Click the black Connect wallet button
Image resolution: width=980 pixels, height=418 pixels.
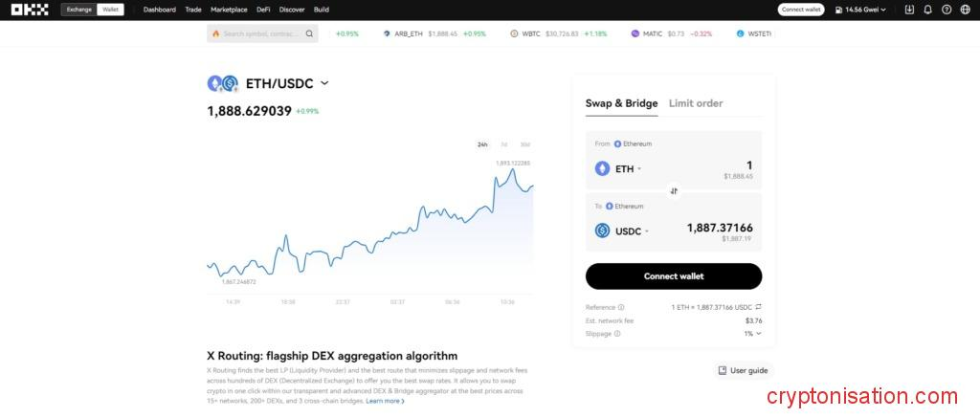coord(674,276)
